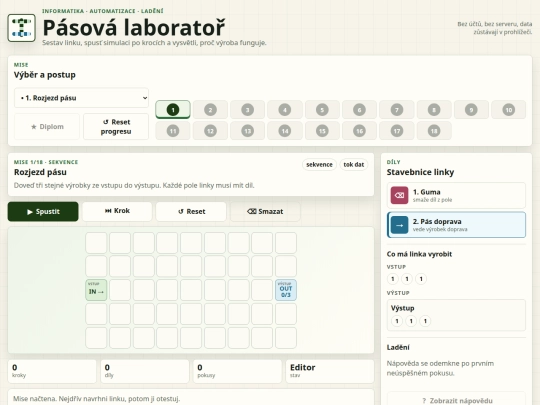The width and height of the screenshot is (540, 405).
Task: Select the Pás doprava arrow icon
Action: (x=399, y=225)
